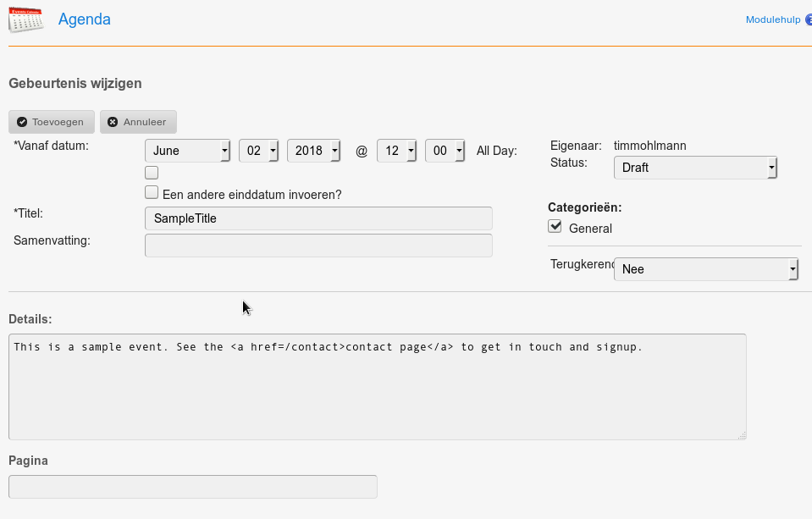Expand the Status dropdown showing Draft
The image size is (812, 519).
point(694,168)
